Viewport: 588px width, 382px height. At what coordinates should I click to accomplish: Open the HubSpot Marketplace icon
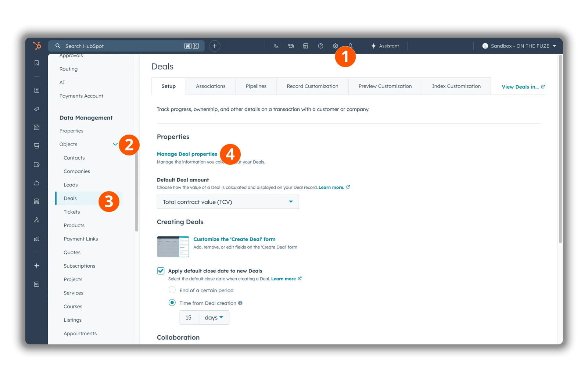coord(305,46)
